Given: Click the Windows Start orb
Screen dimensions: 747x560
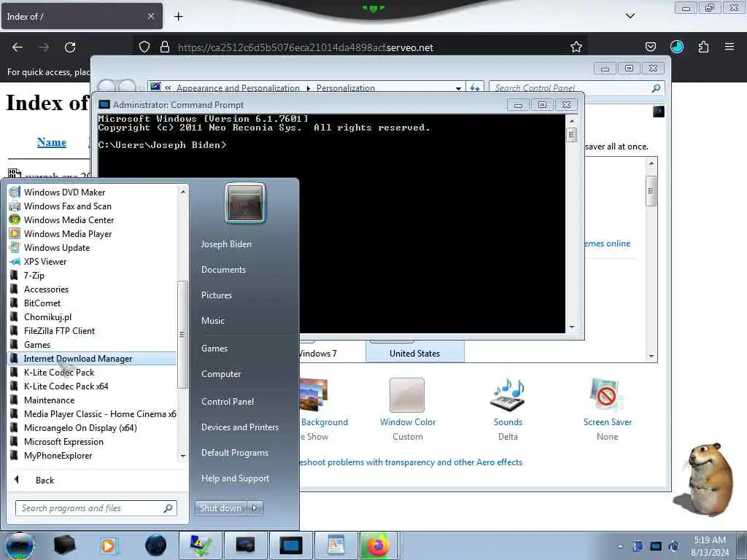Looking at the screenshot, I should (20, 545).
